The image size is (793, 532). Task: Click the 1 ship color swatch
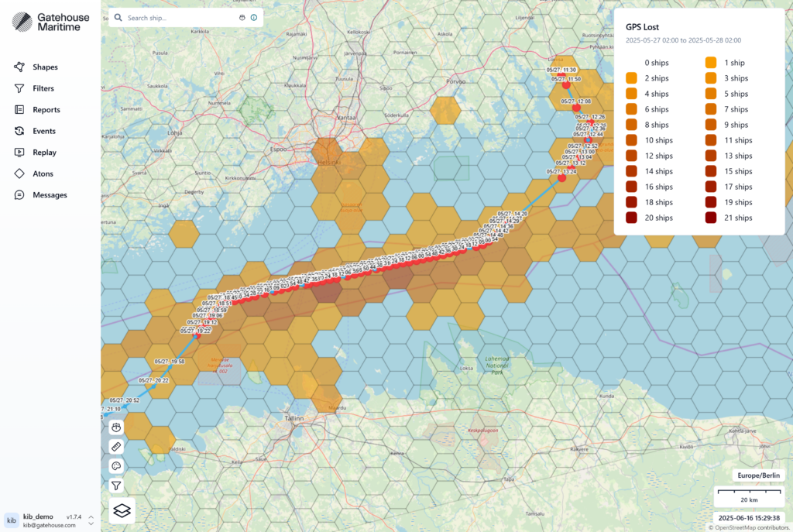coord(711,63)
